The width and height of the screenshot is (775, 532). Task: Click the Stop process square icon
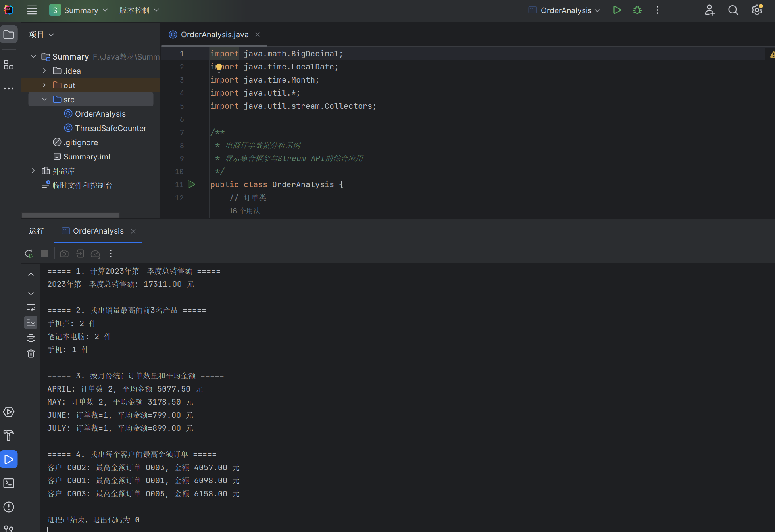(44, 254)
